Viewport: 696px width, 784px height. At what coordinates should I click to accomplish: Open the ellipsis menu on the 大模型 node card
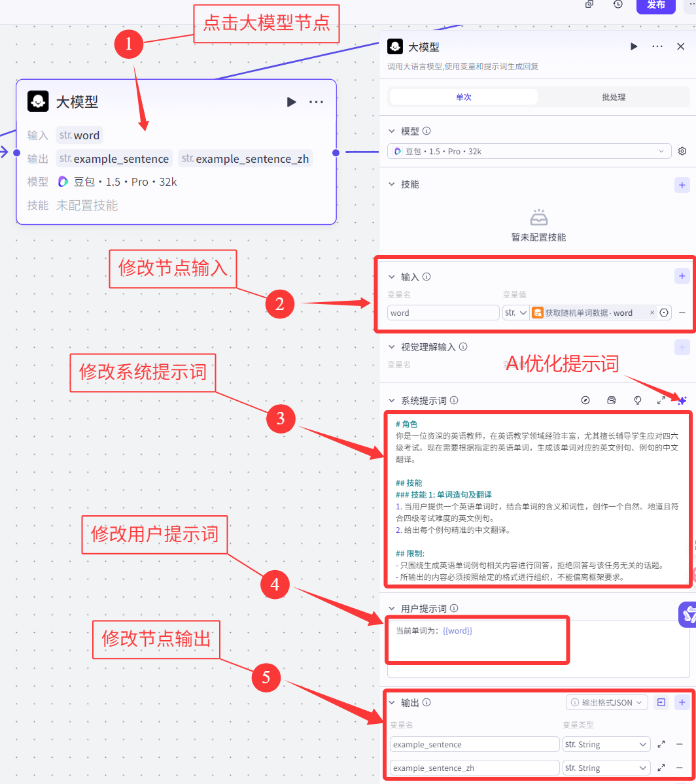click(x=316, y=102)
